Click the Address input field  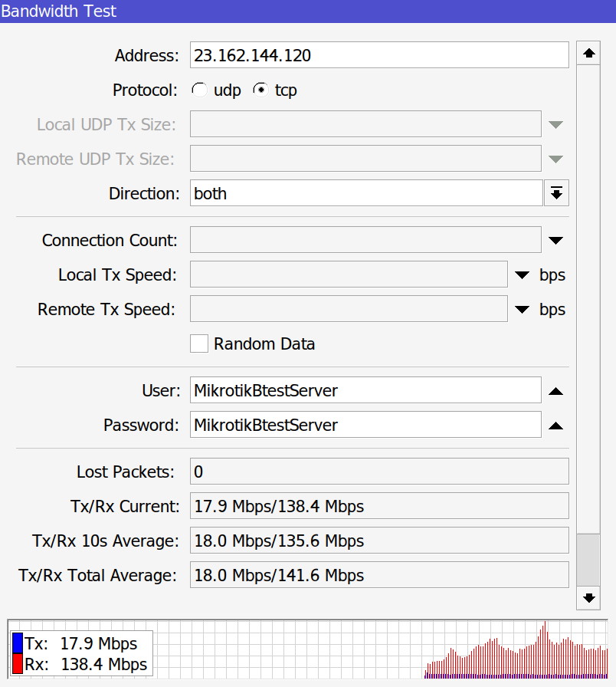coord(379,55)
